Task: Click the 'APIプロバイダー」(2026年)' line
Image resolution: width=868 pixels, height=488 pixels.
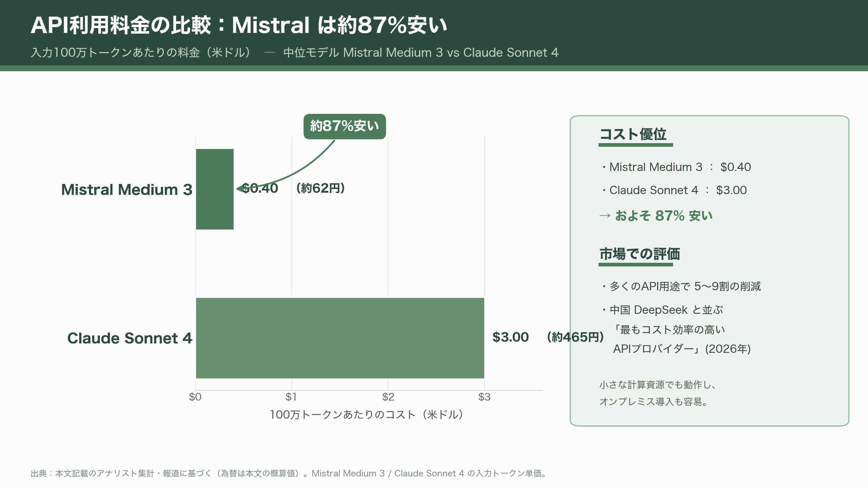Action: tap(682, 349)
